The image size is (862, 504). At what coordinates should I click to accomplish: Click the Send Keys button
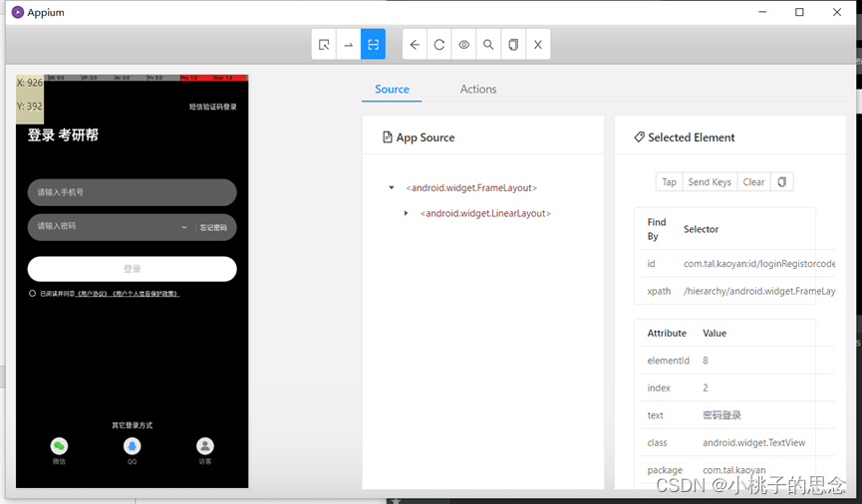click(x=710, y=182)
